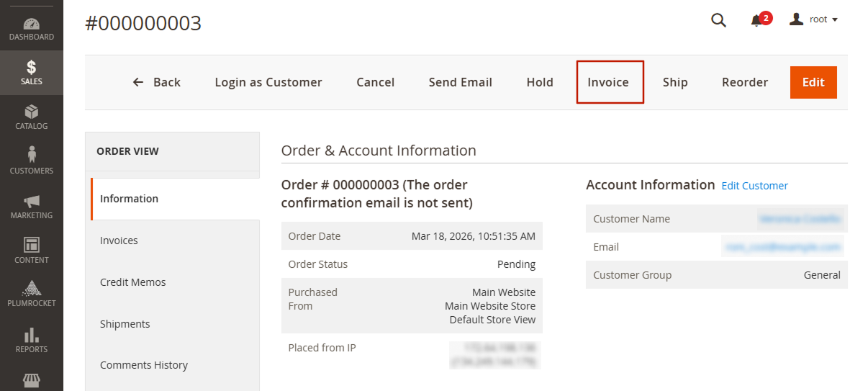
Task: Click the blurred customer email link
Action: (782, 247)
